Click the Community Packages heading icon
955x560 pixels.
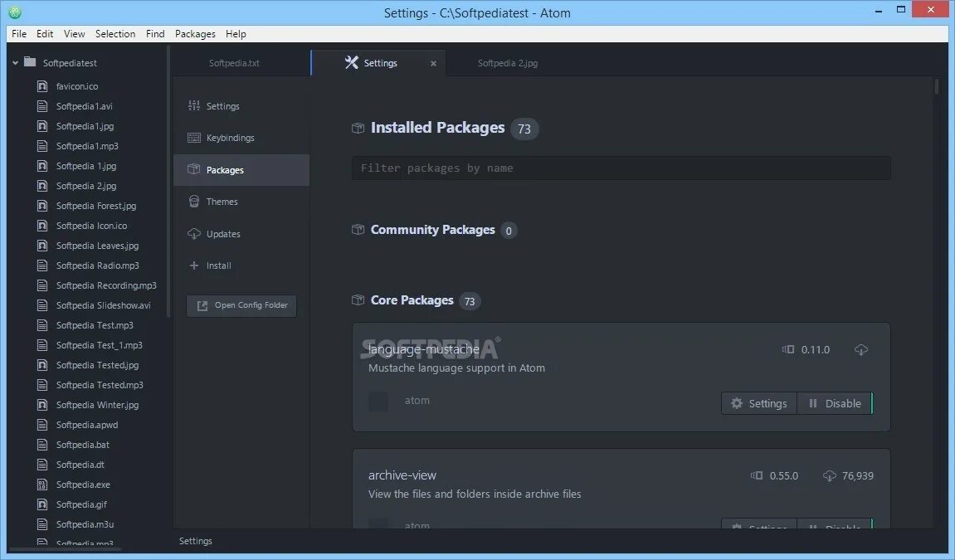point(358,230)
